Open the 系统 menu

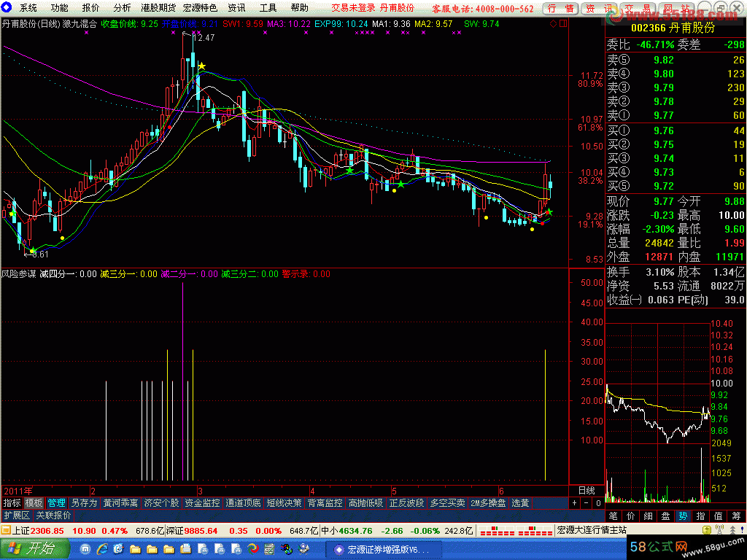coord(28,8)
